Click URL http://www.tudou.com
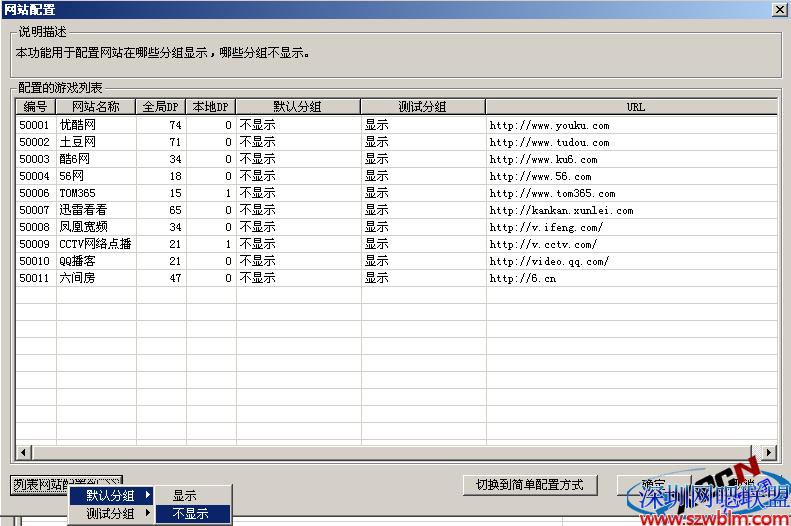 (549, 143)
